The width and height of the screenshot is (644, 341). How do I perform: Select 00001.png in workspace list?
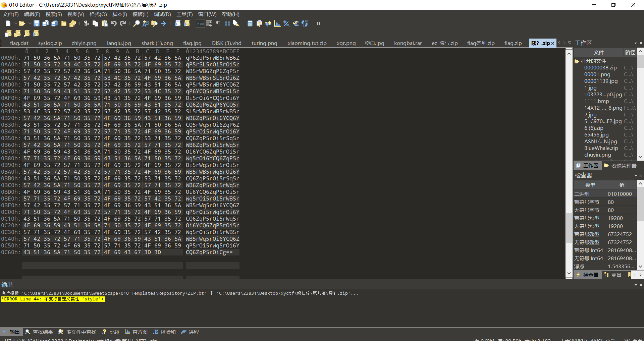(x=597, y=74)
